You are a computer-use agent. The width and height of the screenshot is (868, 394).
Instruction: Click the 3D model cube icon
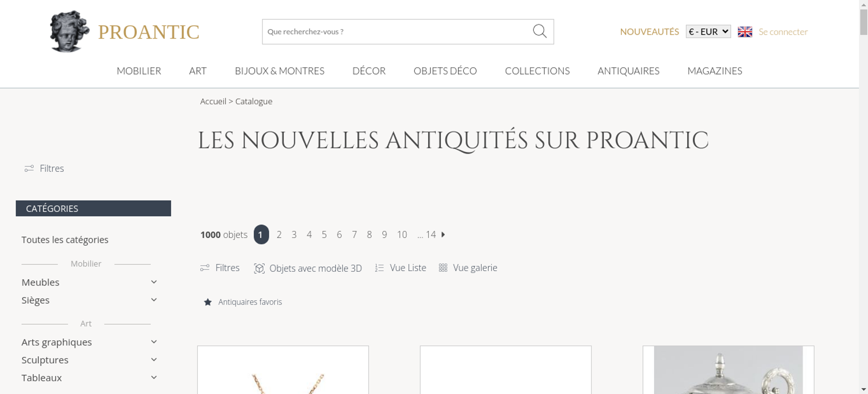(259, 268)
